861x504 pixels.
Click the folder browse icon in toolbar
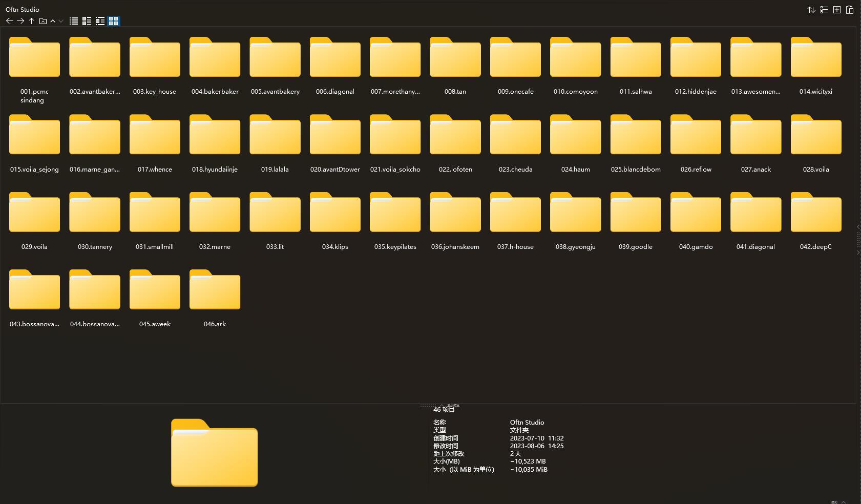(43, 21)
